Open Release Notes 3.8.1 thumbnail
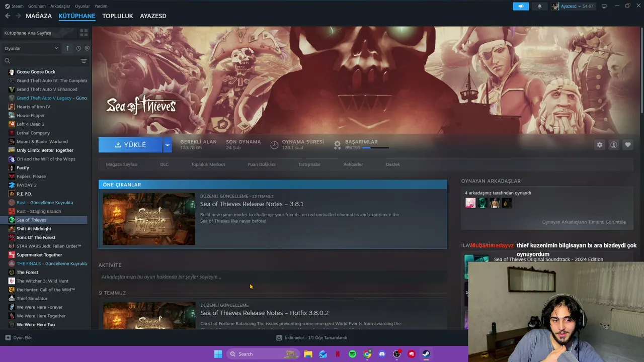This screenshot has height=362, width=644. coord(149,219)
